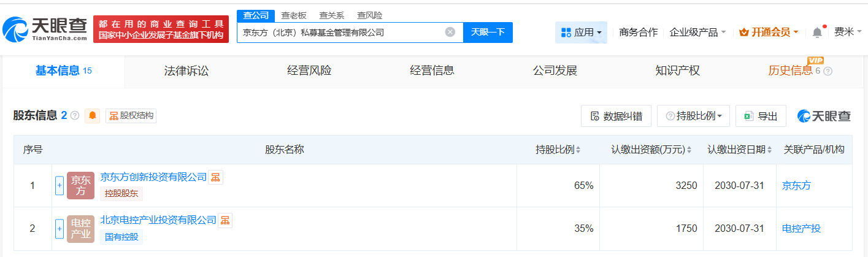This screenshot has width=868, height=257.
Task: Open the 持股比例 dropdown filter
Action: tap(693, 116)
